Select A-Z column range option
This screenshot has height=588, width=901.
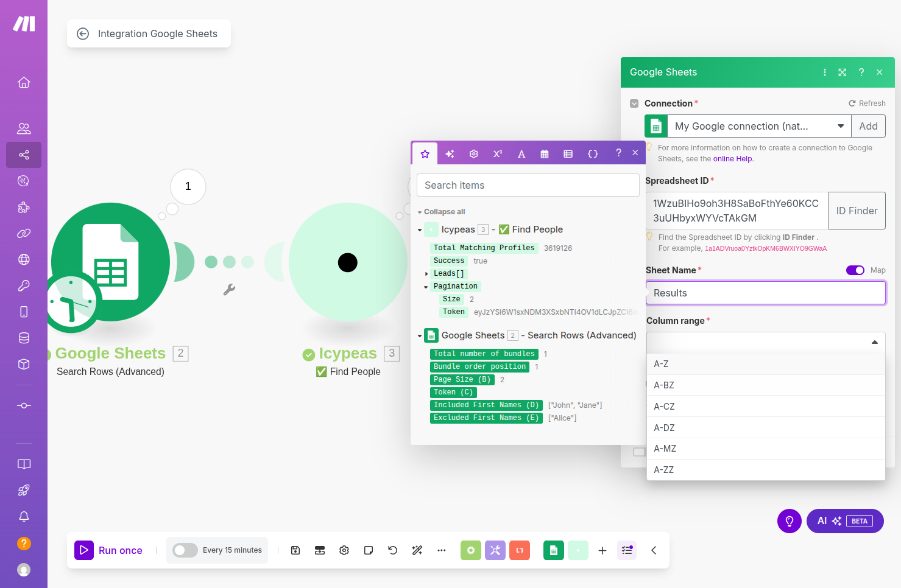click(766, 364)
